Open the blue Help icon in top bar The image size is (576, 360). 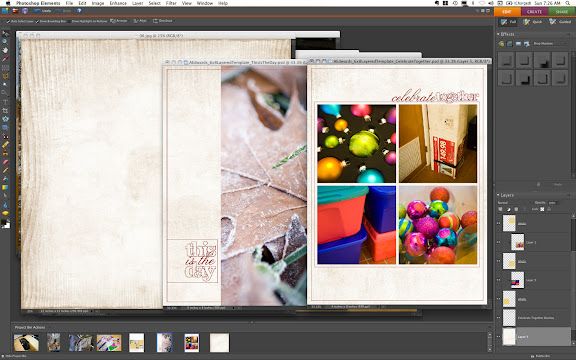[79, 11]
